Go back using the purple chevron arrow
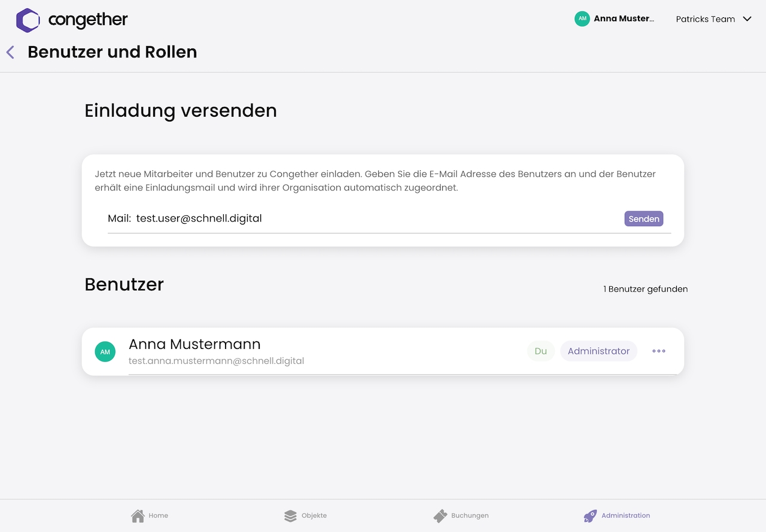Screen dimensions: 766x532 click(10, 52)
